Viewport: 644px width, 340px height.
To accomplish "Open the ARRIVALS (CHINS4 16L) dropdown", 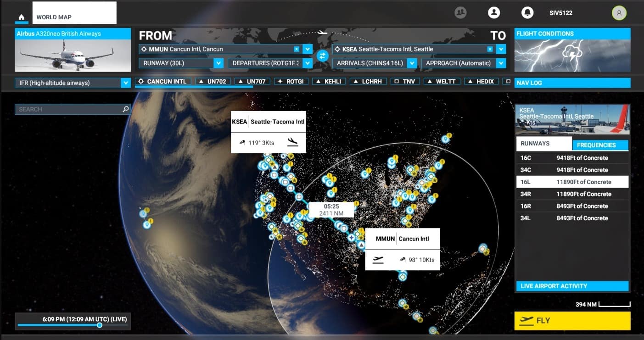I will [375, 63].
